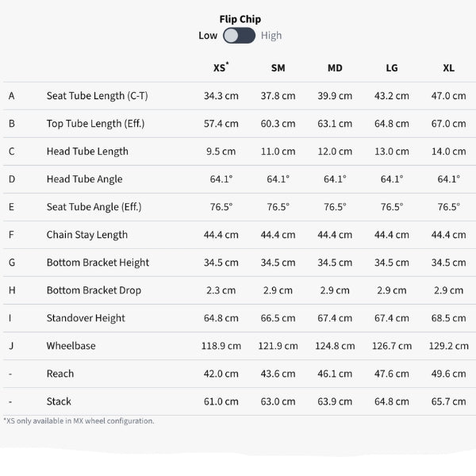Select the Seat Tube Length (C-T) row label
This screenshot has height=476, width=476.
97,96
